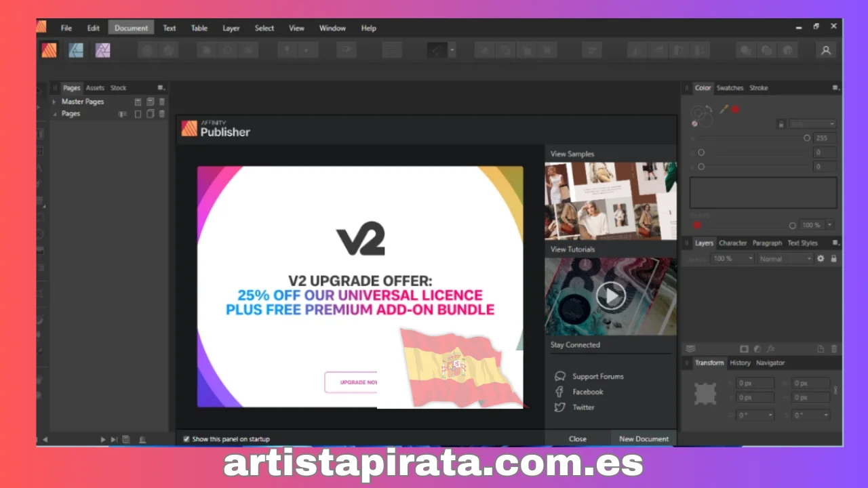Collapse the Pages tree row
Viewport: 868px width, 488px height.
(x=54, y=114)
